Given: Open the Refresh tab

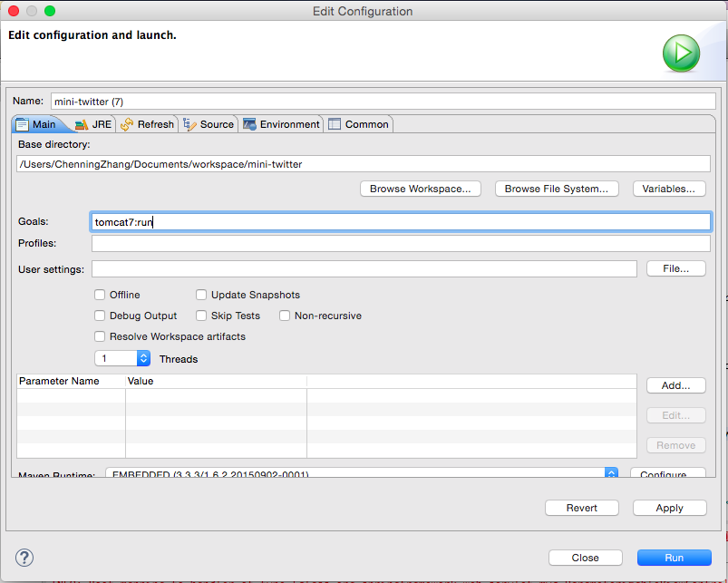Looking at the screenshot, I should click(x=147, y=124).
